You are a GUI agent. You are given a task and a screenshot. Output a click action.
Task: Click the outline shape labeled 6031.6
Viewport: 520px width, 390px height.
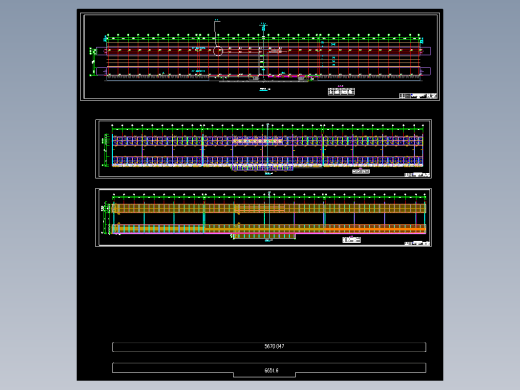point(269,370)
